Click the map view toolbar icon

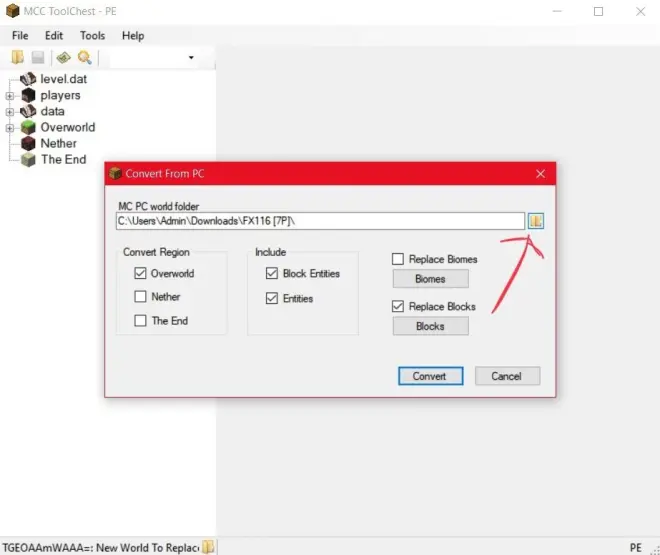pos(64,57)
